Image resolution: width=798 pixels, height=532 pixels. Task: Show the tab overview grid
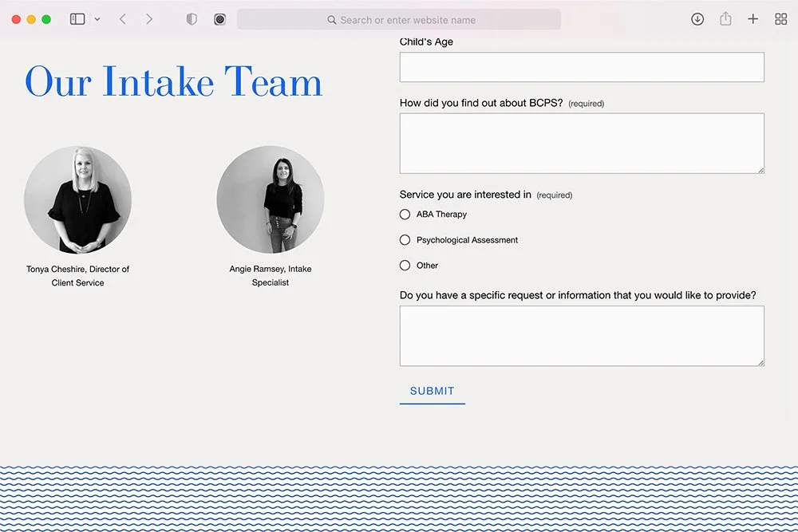pos(780,18)
